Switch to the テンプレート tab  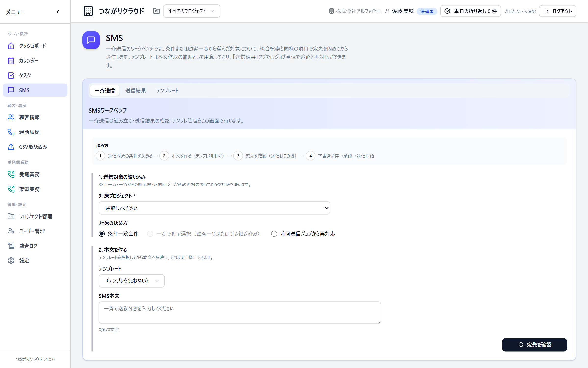[167, 91]
